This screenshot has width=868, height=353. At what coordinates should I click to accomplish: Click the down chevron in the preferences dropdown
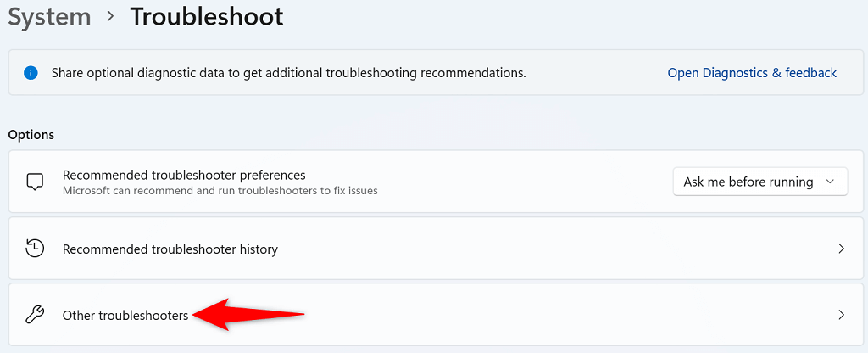pyautogui.click(x=830, y=182)
